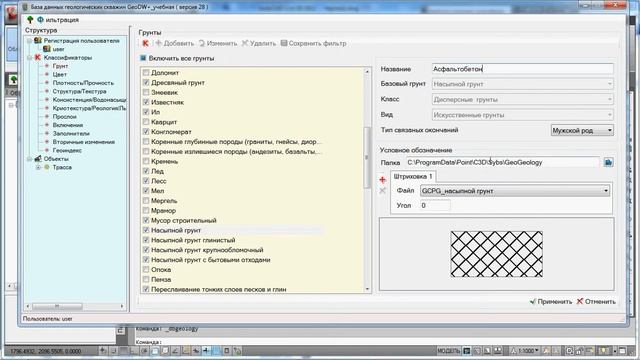Uncheck the Лед checkbox
Screen dimensions: 640x360
146,171
